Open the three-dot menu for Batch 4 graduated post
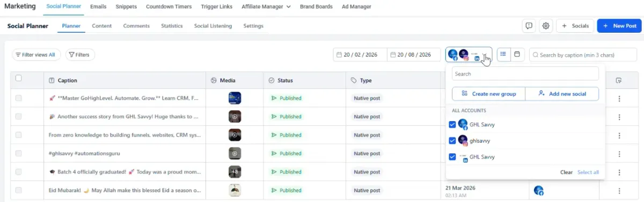Viewport: 644px width, 202px height. pos(619,173)
